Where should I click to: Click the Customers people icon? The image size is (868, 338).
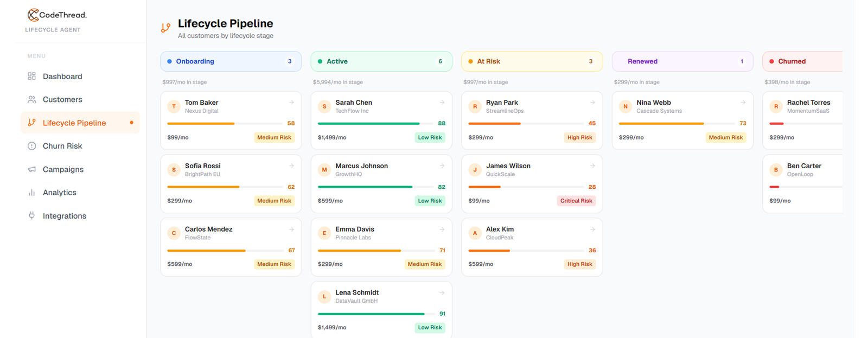(31, 99)
